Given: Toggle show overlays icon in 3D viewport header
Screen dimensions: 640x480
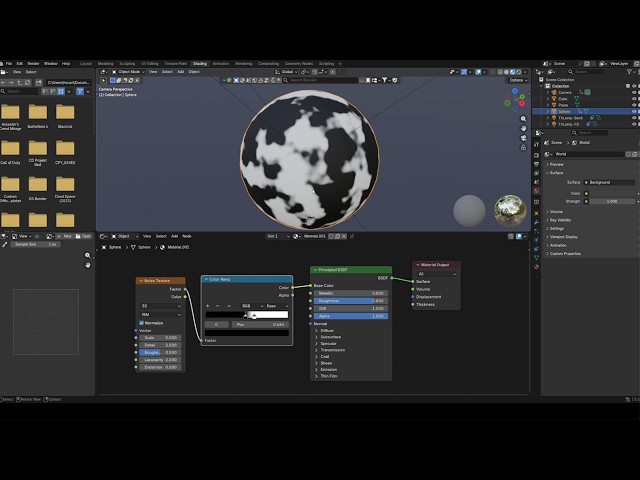Looking at the screenshot, I should click(478, 72).
